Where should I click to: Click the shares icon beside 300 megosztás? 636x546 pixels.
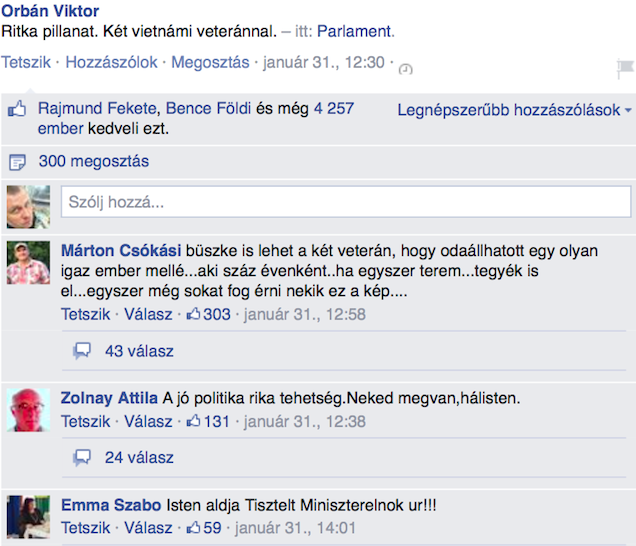(x=16, y=162)
